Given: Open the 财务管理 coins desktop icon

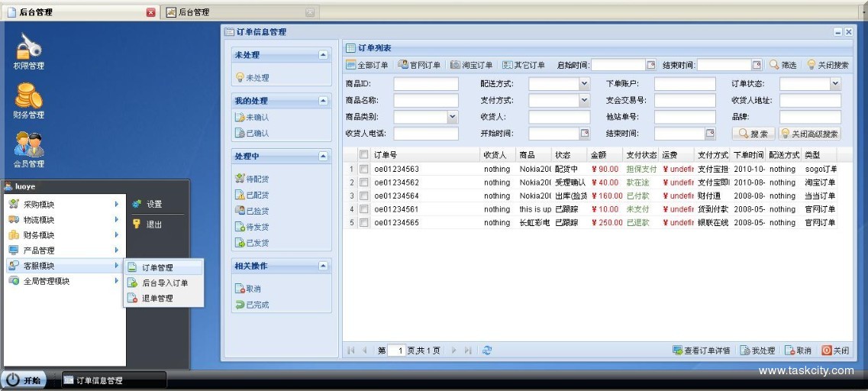Looking at the screenshot, I should pyautogui.click(x=29, y=101).
